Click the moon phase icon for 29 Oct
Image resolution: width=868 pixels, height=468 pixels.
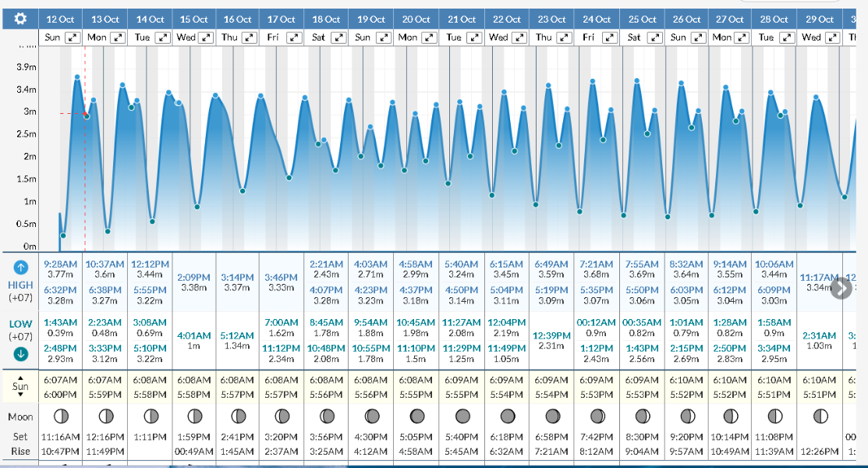point(820,417)
